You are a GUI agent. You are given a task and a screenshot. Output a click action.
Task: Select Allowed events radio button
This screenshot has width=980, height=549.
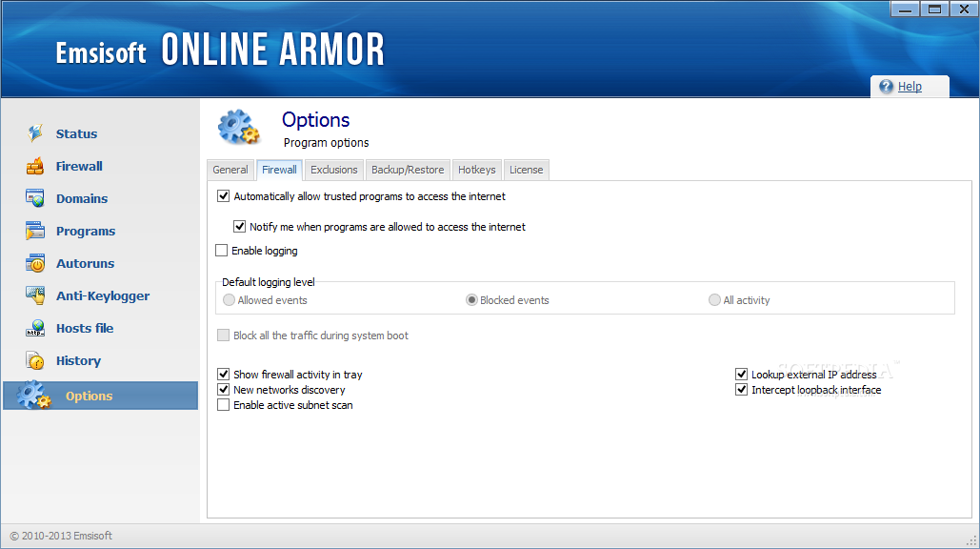pyautogui.click(x=229, y=300)
